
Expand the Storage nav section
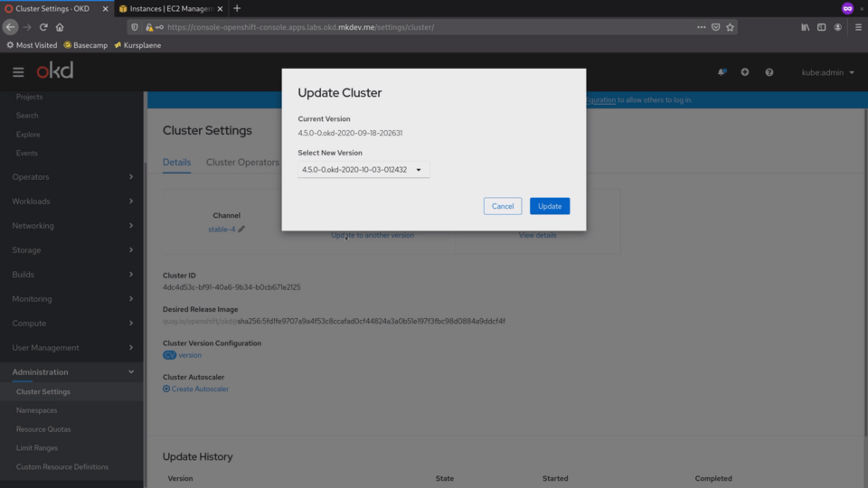(x=72, y=250)
